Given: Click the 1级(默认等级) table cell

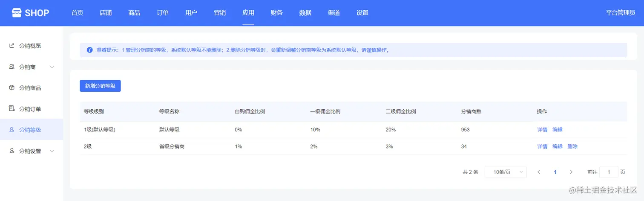Looking at the screenshot, I should [100, 130].
